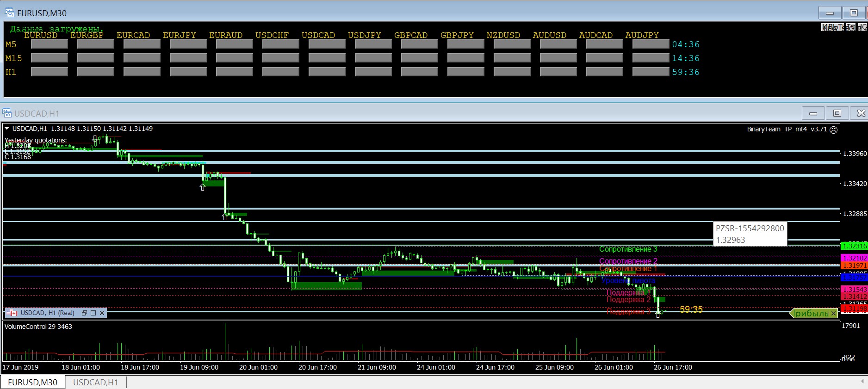This screenshot has width=868, height=389.
Task: Expand the USDCAD,H1 chart dropdown triangle
Action: [7, 129]
